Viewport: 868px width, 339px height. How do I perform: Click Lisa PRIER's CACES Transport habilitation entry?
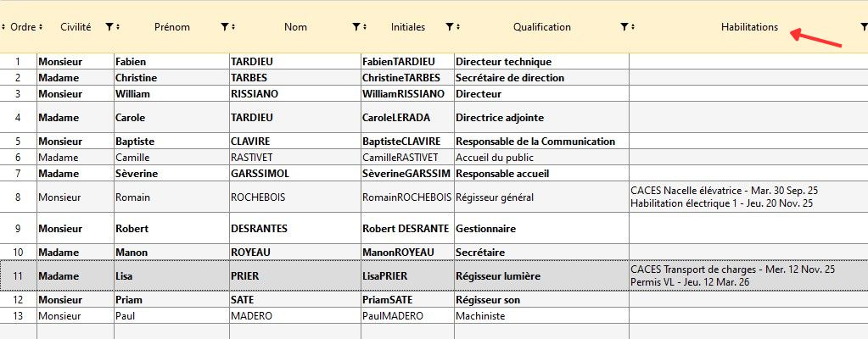pos(733,270)
